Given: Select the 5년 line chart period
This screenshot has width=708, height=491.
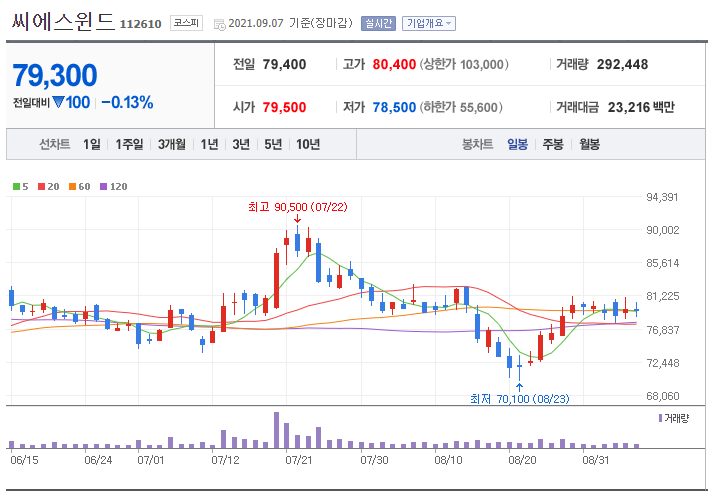Looking at the screenshot, I should [273, 144].
